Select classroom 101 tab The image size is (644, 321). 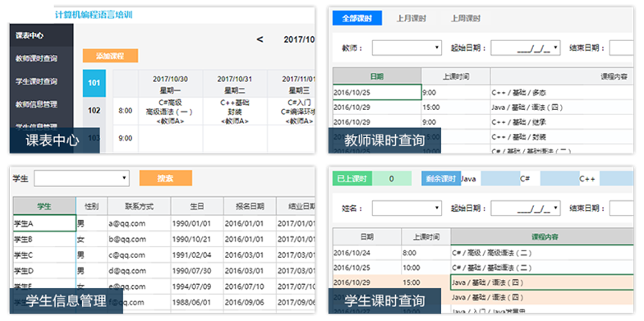tap(94, 83)
